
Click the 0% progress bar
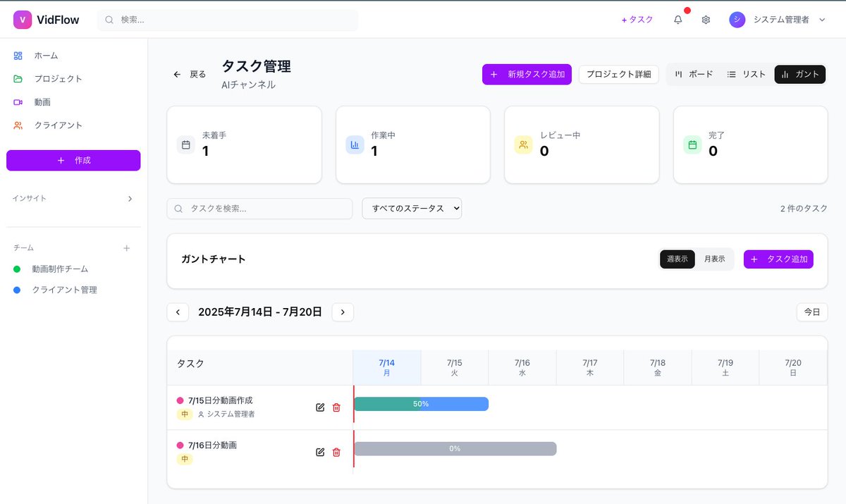(x=455, y=449)
